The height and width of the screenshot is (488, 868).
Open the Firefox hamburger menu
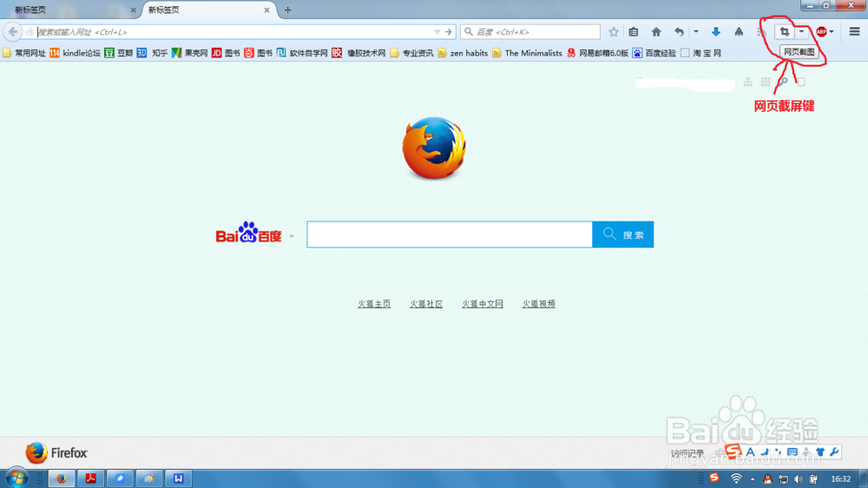tap(854, 31)
